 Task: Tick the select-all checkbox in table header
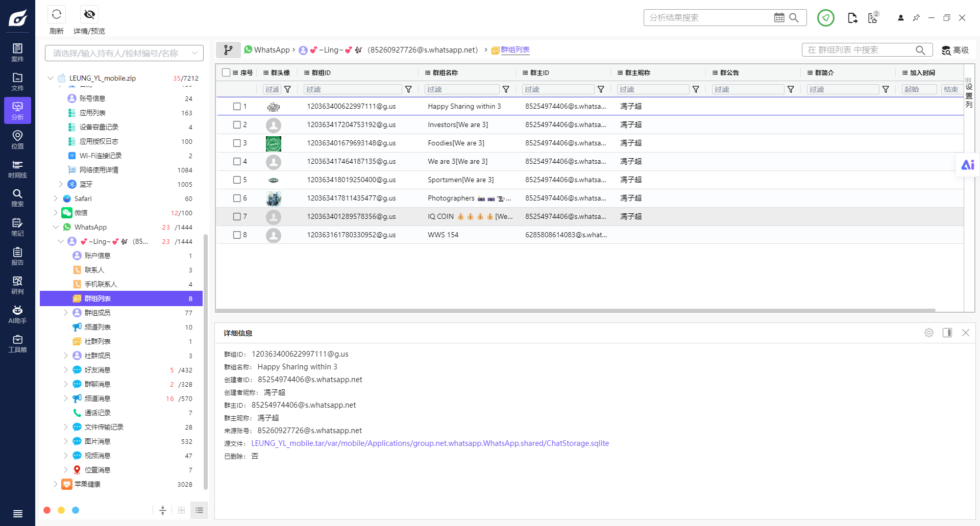coord(226,72)
